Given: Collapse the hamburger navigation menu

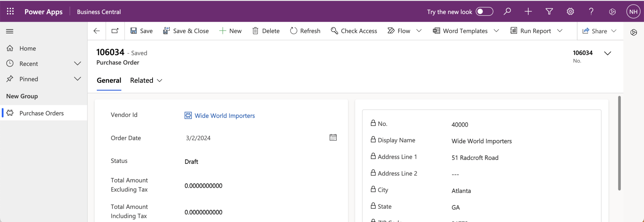Looking at the screenshot, I should point(10,31).
